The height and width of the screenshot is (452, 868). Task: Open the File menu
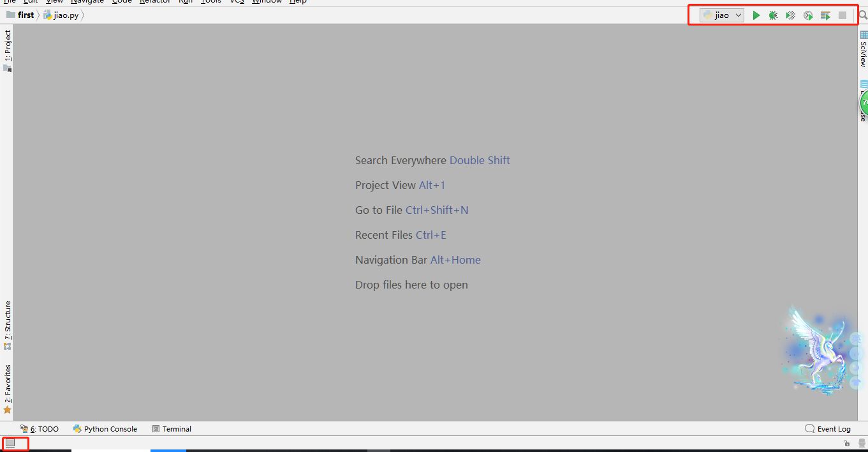pyautogui.click(x=9, y=2)
